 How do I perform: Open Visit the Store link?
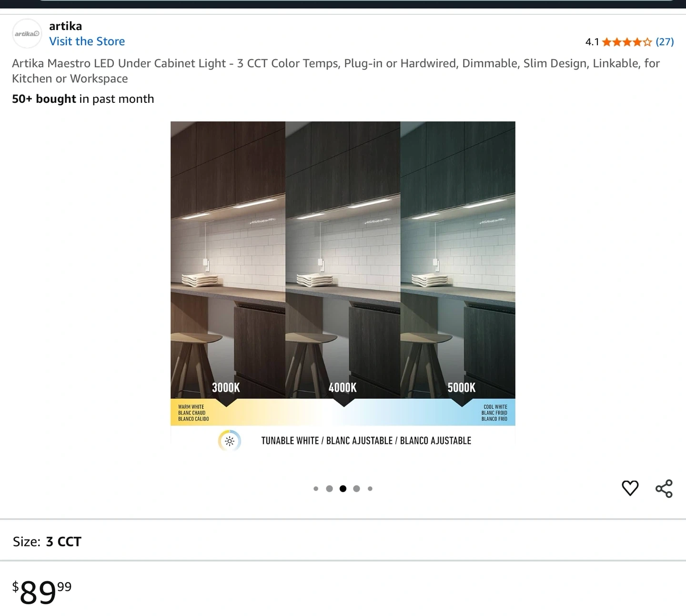click(x=87, y=41)
